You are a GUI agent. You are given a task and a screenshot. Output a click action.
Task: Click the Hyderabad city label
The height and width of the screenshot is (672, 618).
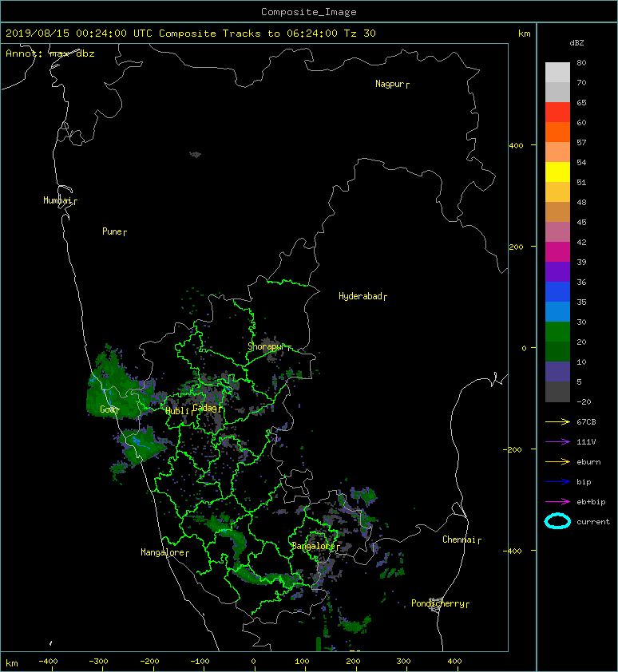coord(360,296)
